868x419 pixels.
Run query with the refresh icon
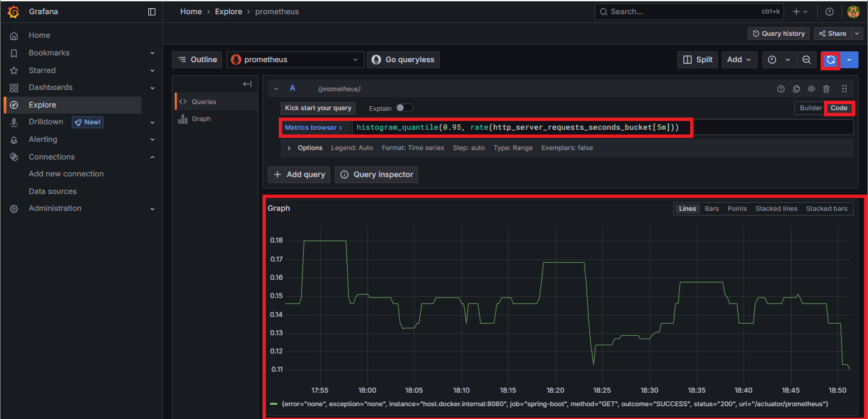(x=830, y=59)
